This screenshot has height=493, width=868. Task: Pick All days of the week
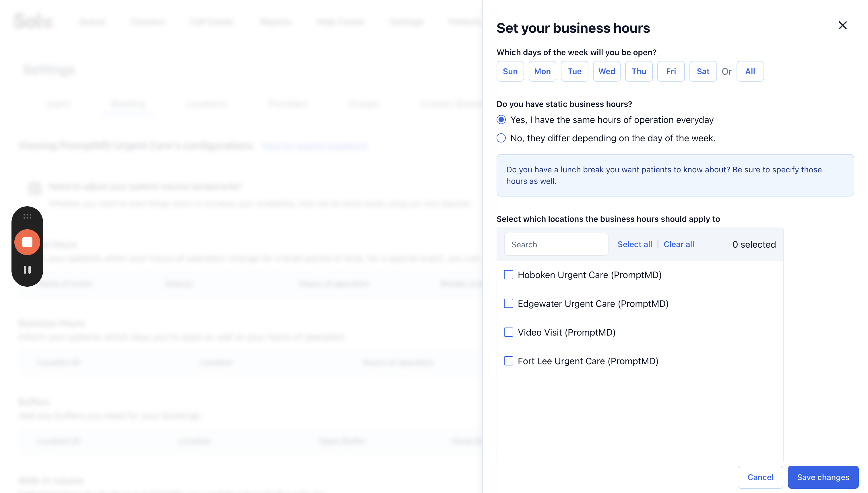click(x=750, y=71)
